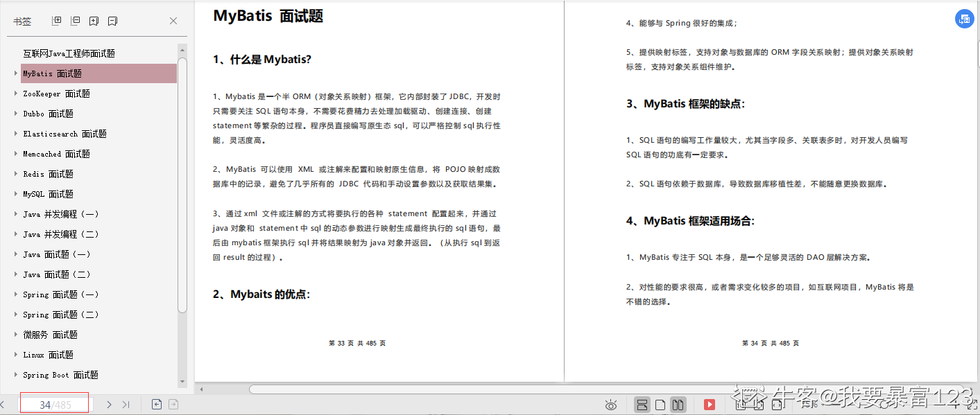Expand the ZooKeeper 面试题 bookmark
Image resolution: width=980 pixels, height=415 pixels.
tap(16, 94)
